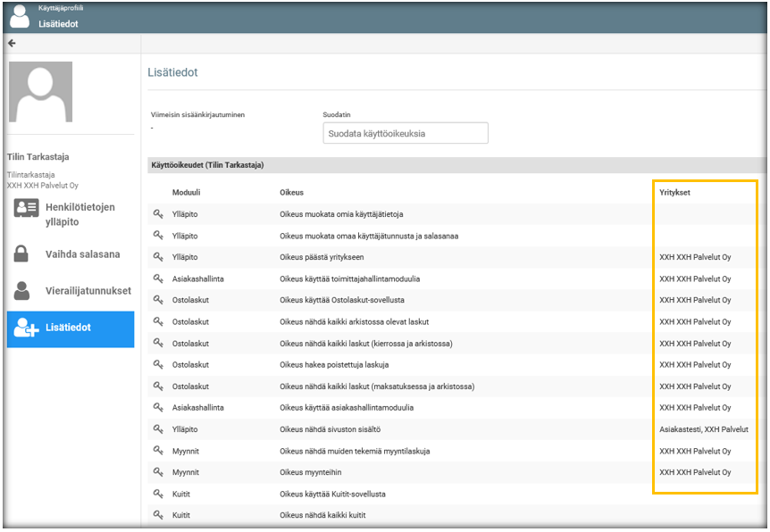Viewport: 770px width, 532px height.
Task: Click the user profile icon in header
Action: tap(20, 17)
